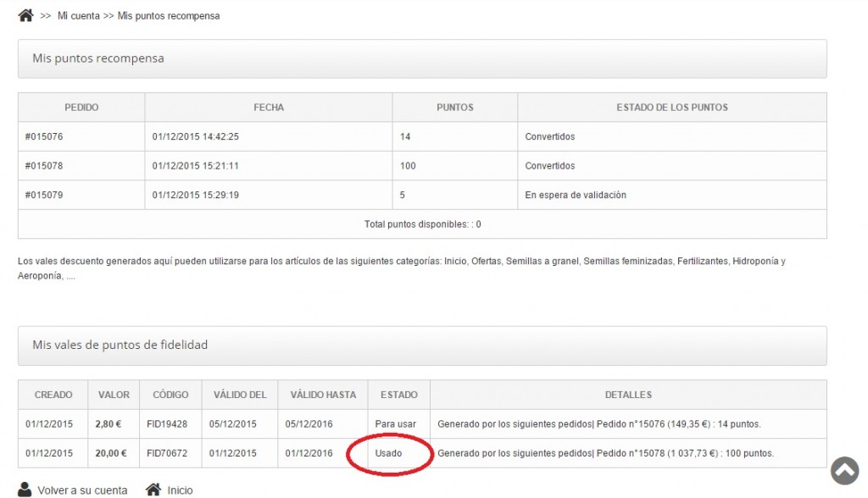
Task: Click valid-until date 05/12/2016
Action: pos(309,424)
